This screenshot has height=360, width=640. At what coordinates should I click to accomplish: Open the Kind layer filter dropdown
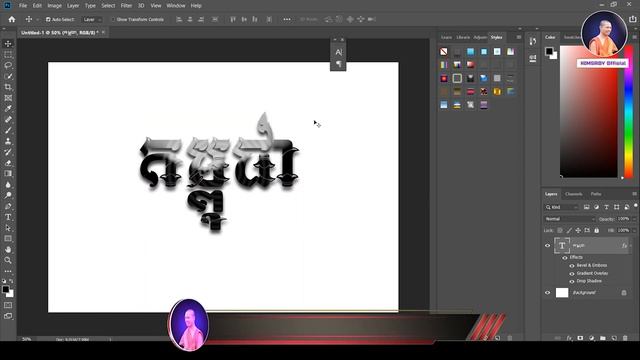point(562,207)
